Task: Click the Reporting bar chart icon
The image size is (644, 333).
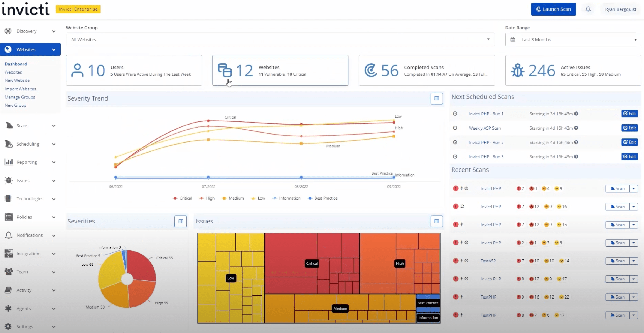Action: coord(9,162)
